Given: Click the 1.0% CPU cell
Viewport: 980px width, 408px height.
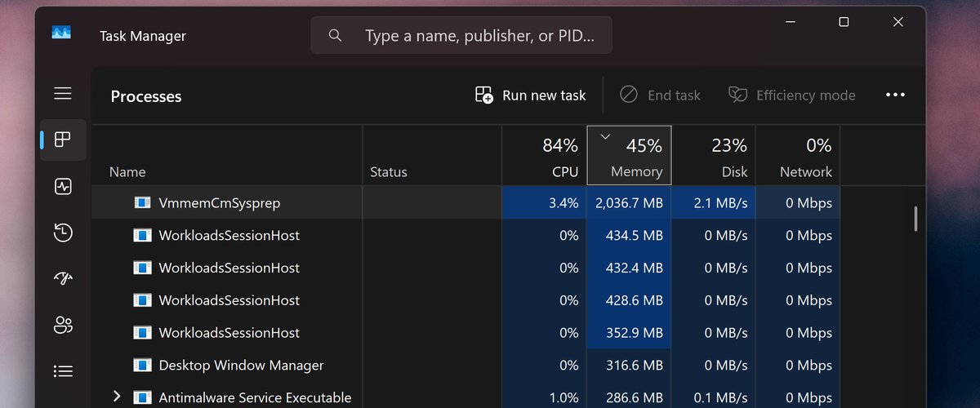Looking at the screenshot, I should 544,397.
